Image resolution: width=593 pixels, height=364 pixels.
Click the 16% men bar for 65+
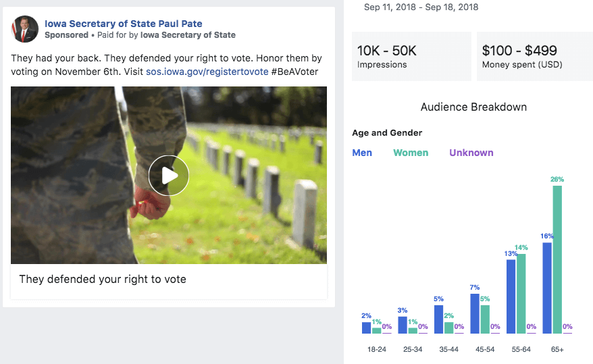click(x=547, y=288)
